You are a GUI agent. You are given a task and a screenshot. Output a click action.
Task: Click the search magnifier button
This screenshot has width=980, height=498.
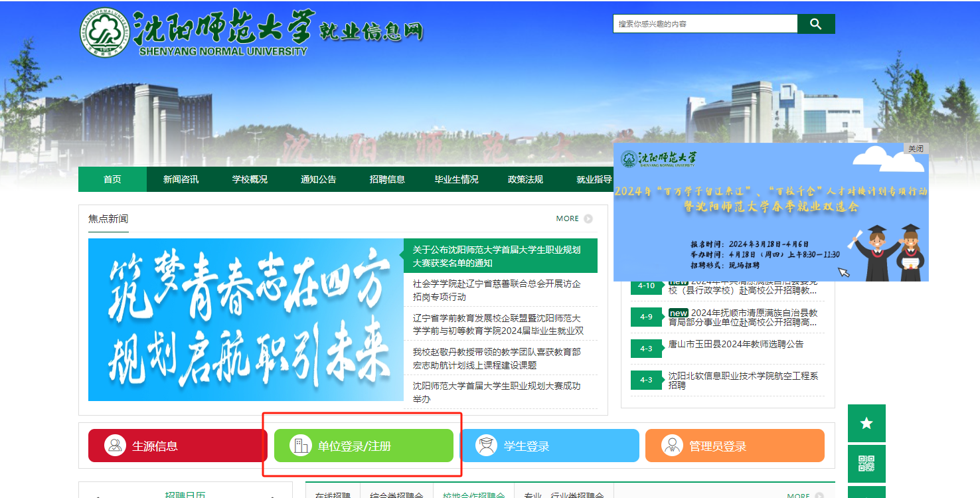816,24
